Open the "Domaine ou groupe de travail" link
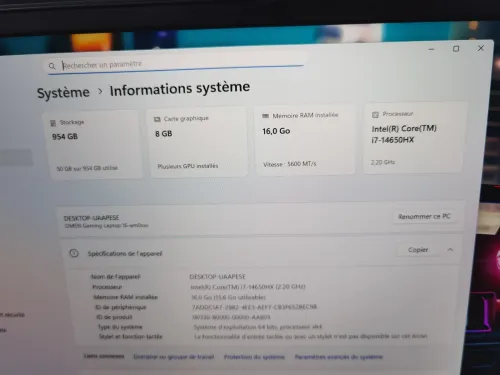 tap(174, 357)
